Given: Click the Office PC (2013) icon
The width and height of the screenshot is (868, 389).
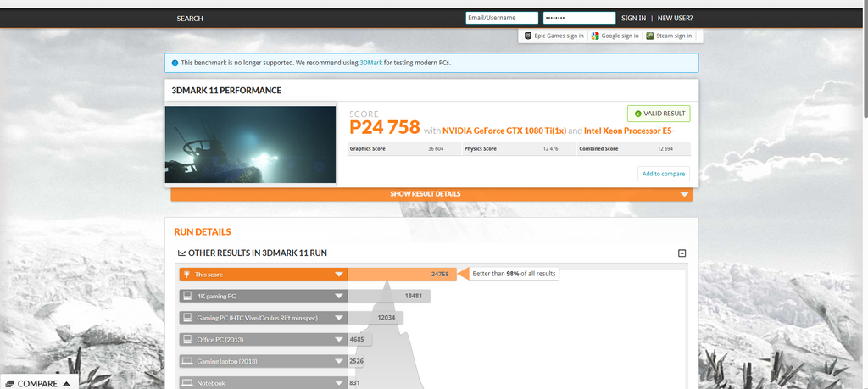Looking at the screenshot, I should 187,339.
